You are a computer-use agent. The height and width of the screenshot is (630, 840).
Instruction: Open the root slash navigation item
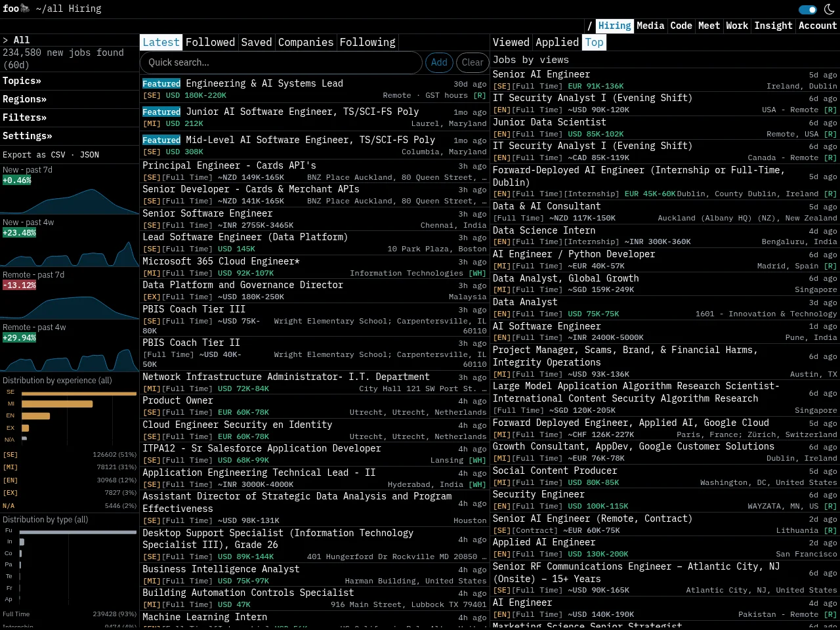click(590, 26)
